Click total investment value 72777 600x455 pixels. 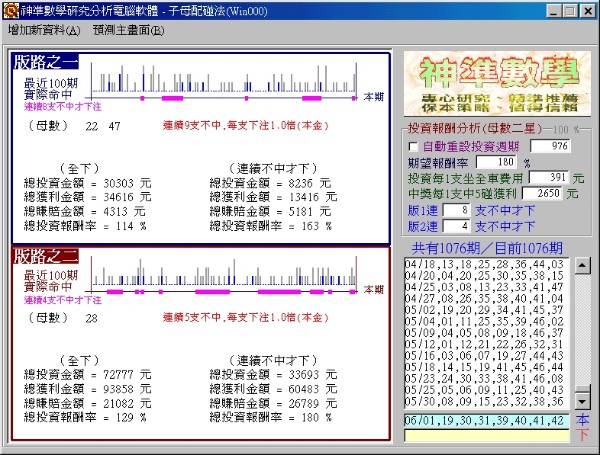(x=119, y=375)
